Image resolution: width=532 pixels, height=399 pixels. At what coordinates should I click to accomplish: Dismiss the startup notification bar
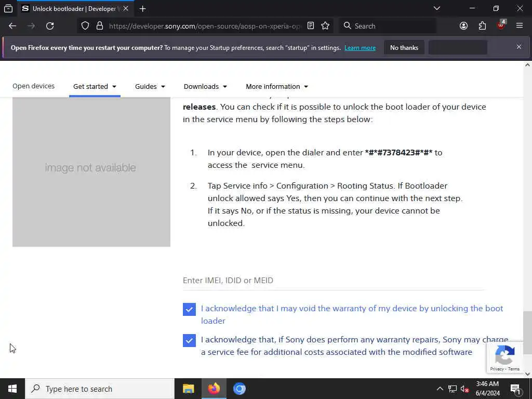click(x=519, y=47)
